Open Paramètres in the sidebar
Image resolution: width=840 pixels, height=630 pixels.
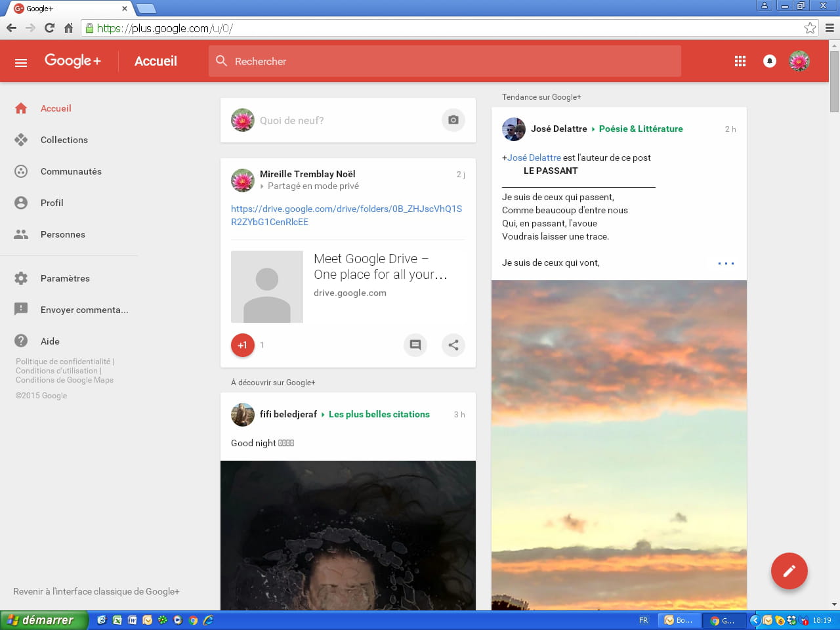(x=65, y=278)
